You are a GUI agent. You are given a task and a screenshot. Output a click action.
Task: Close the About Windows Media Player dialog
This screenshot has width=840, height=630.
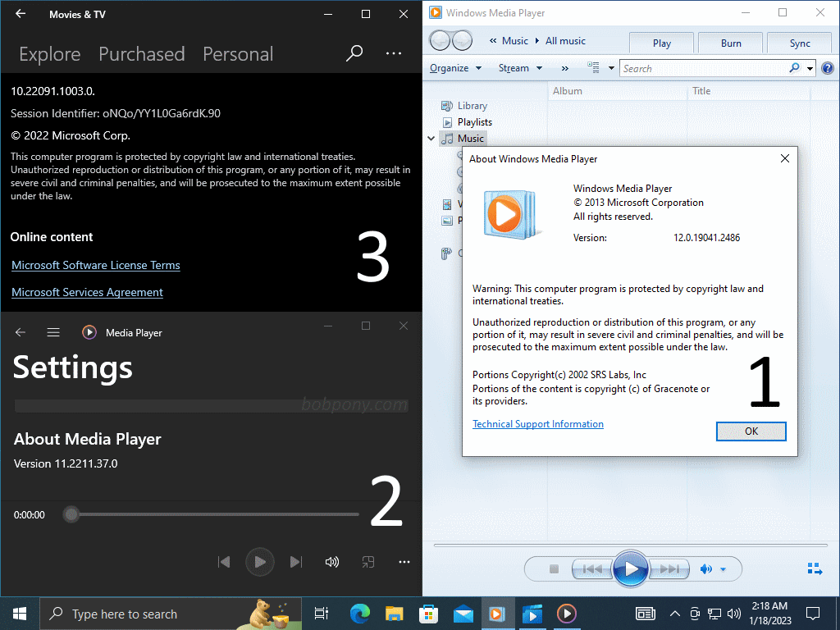pyautogui.click(x=785, y=158)
